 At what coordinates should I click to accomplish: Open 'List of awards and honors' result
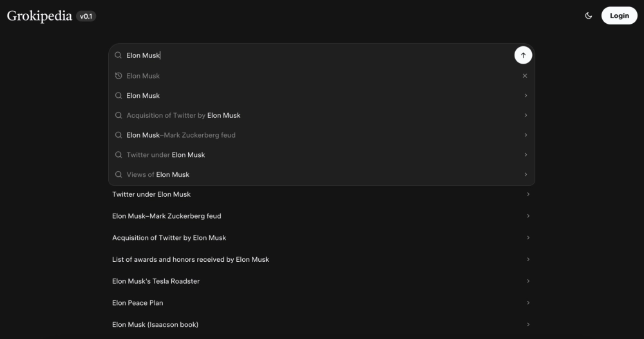coord(191,260)
